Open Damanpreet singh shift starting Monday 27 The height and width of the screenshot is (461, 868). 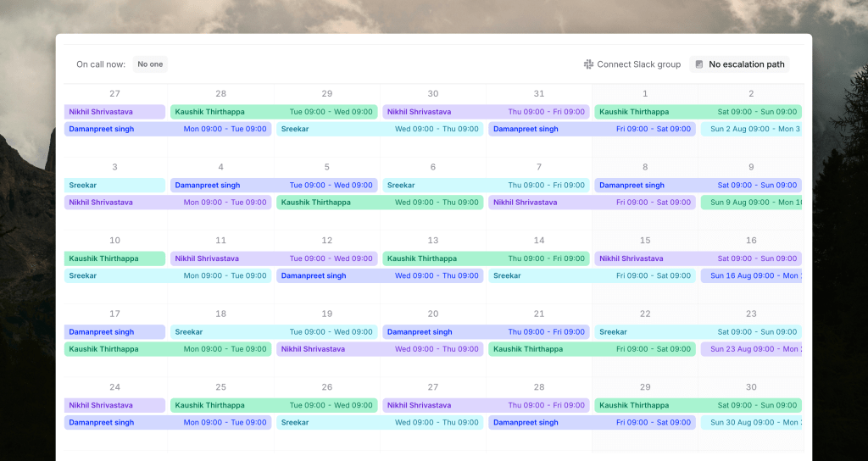pyautogui.click(x=168, y=129)
